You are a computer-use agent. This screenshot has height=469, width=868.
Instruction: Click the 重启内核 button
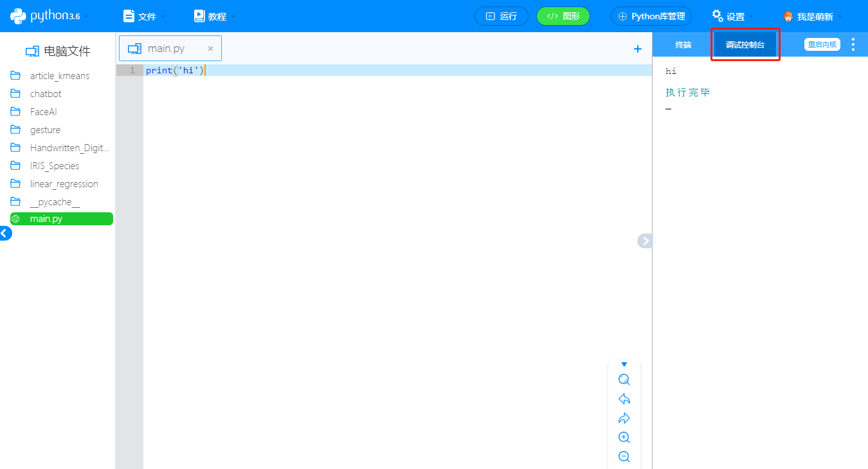pos(822,44)
